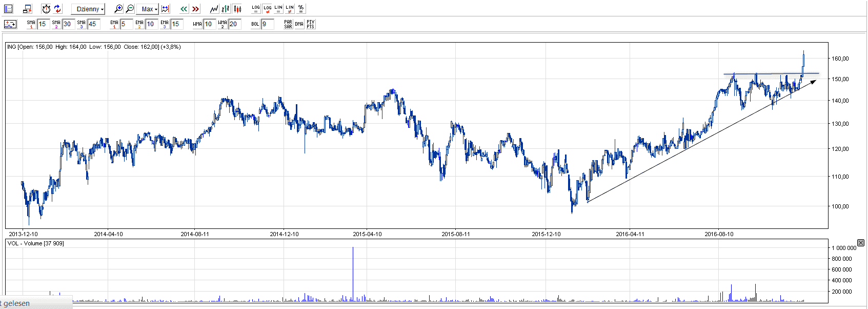Click the stopwatch timer icon
This screenshot has height=309, width=868.
click(x=46, y=9)
